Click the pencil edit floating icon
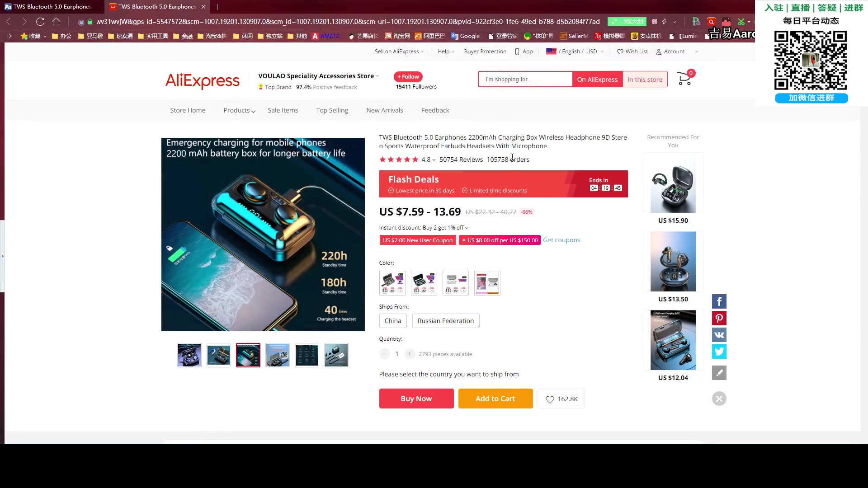This screenshot has width=868, height=488. pyautogui.click(x=719, y=373)
